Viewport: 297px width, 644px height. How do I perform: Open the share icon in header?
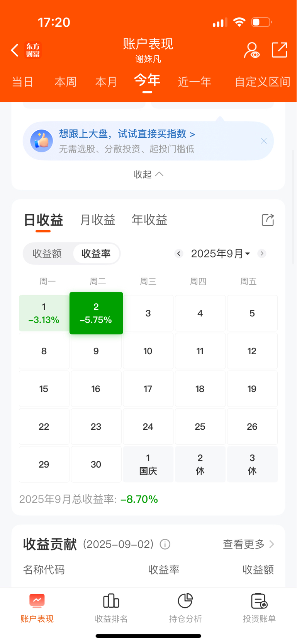pos(279,50)
